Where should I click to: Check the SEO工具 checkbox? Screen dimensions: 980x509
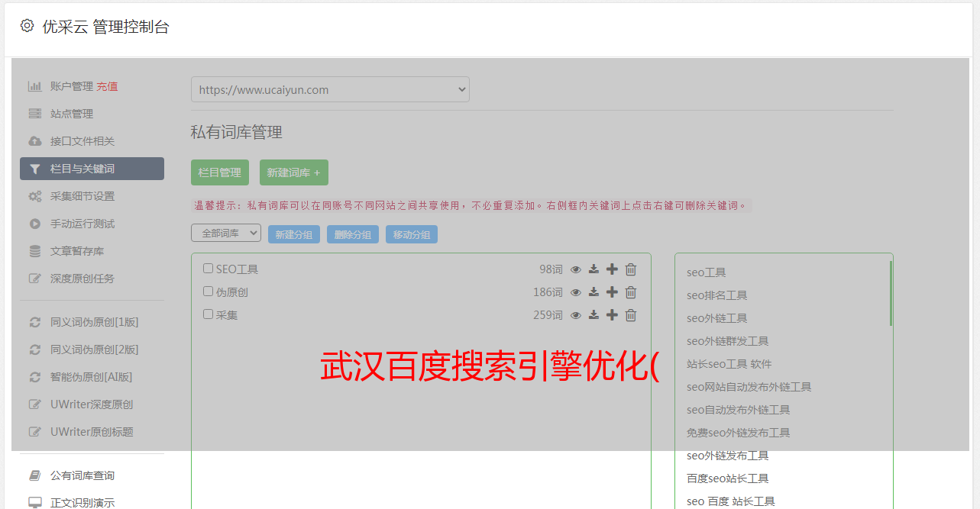click(x=208, y=269)
